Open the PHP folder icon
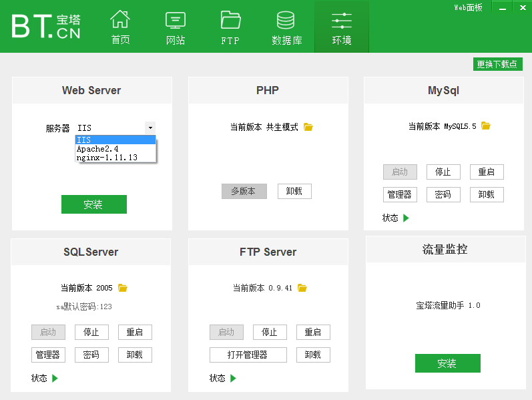 click(x=308, y=127)
